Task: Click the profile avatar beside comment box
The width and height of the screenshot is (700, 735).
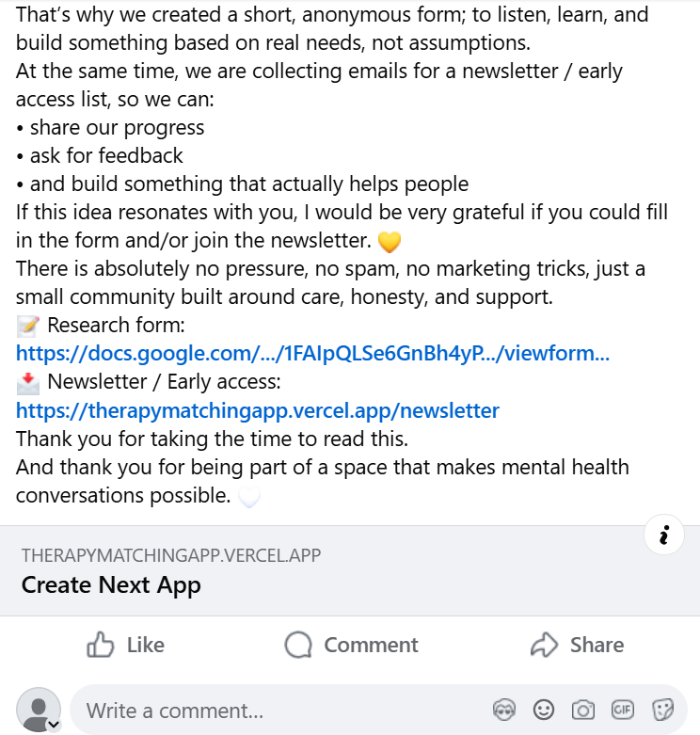Action: (x=39, y=709)
